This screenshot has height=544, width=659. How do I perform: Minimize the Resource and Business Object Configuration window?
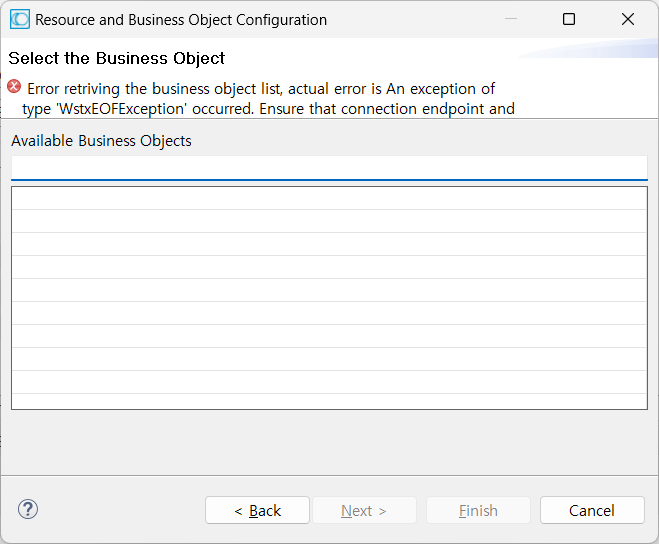click(510, 19)
